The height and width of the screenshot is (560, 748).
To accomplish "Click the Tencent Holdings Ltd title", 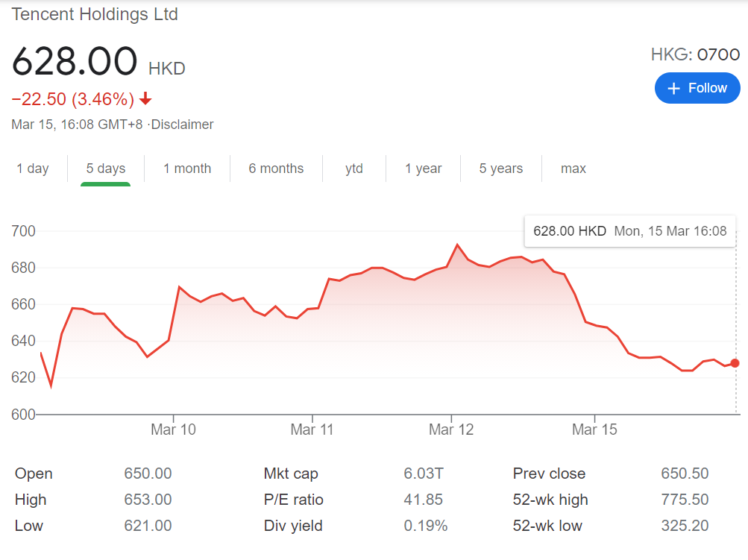I will click(x=95, y=14).
